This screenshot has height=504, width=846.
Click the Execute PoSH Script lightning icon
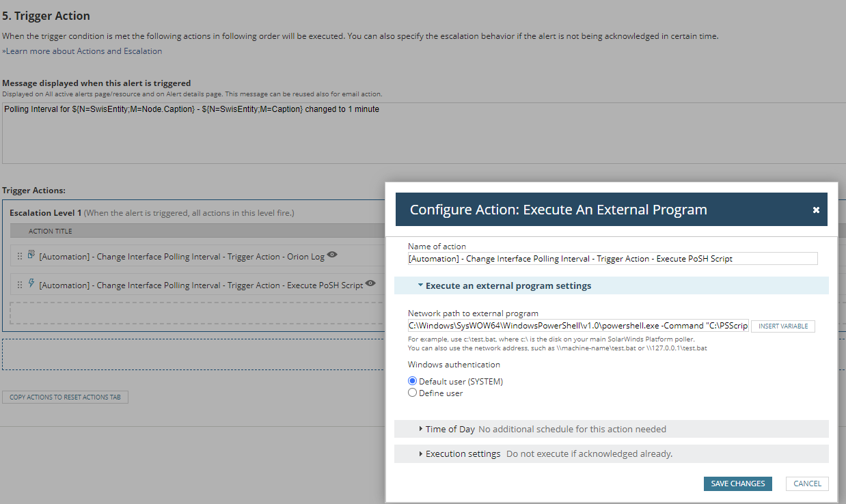(31, 284)
